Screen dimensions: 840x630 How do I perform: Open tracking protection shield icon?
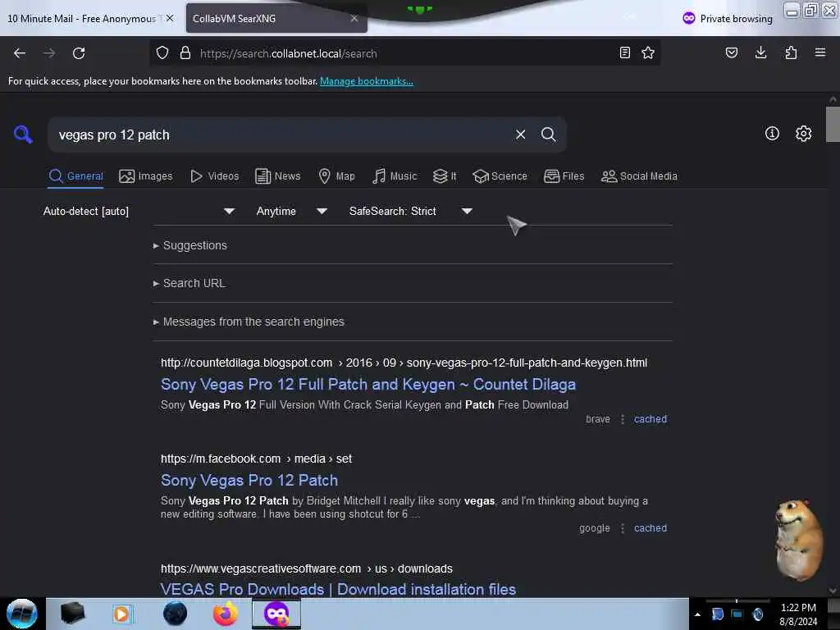point(162,53)
